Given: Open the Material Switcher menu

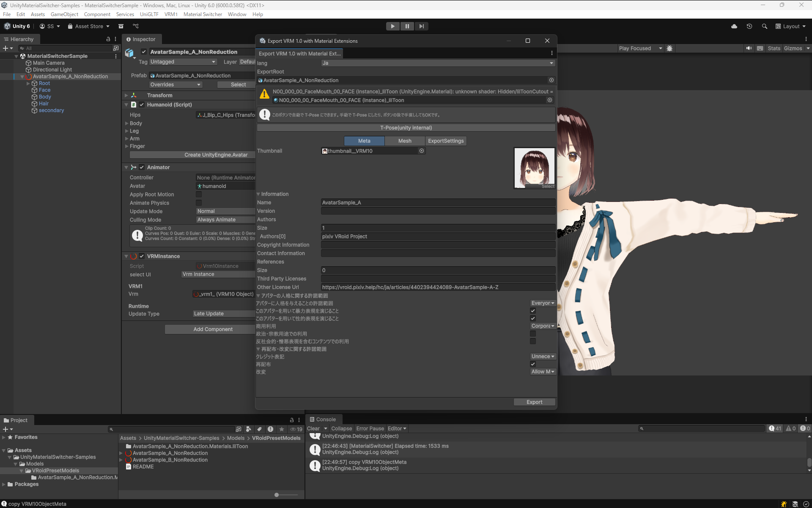Looking at the screenshot, I should pos(203,14).
